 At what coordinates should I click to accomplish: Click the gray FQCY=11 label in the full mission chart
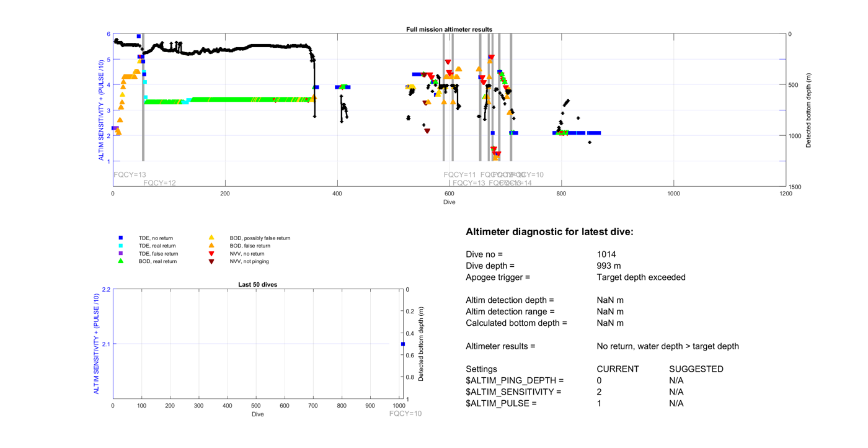click(x=460, y=175)
